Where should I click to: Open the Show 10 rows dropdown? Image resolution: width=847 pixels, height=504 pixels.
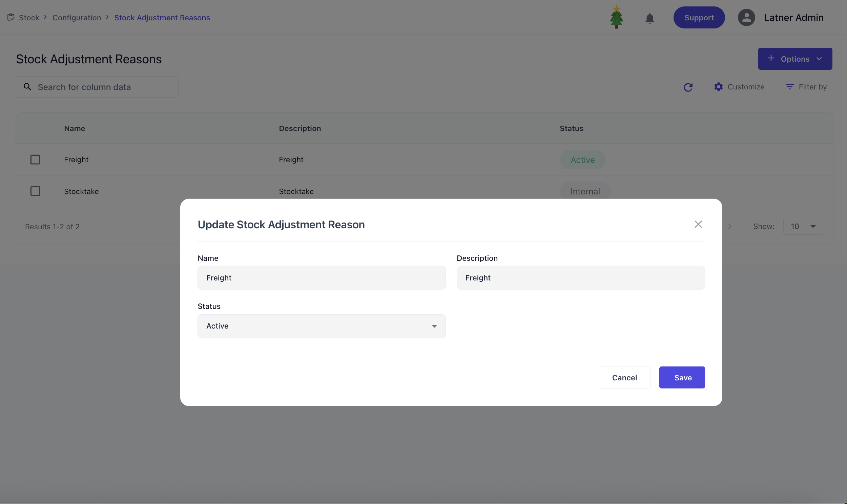click(803, 227)
